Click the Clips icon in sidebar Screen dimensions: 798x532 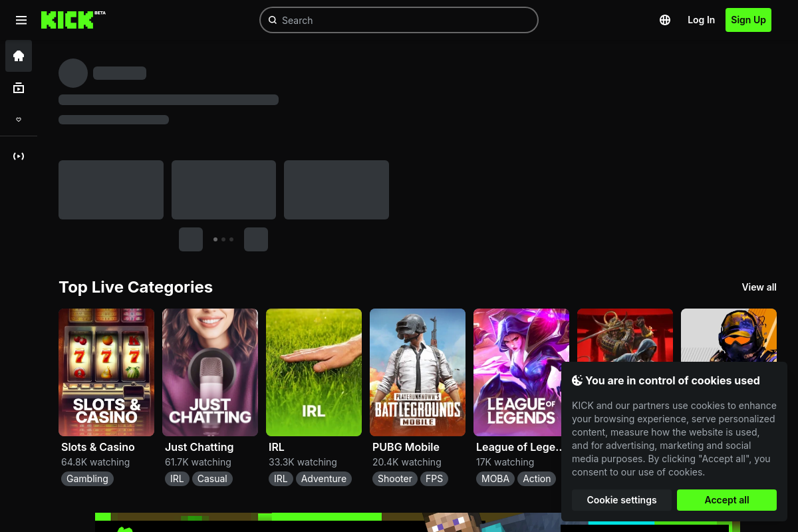click(x=19, y=156)
